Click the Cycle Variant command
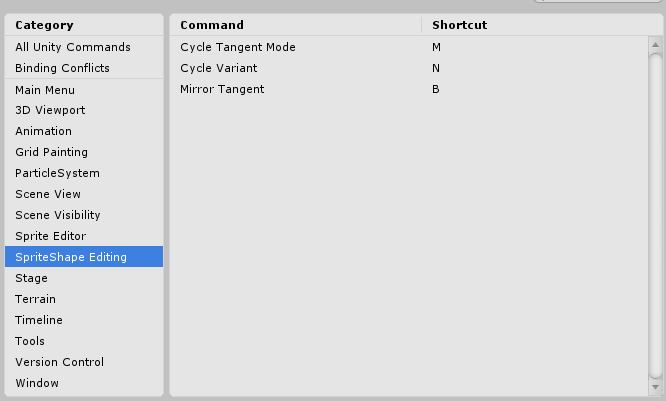Viewport: 666px width, 401px height. [x=219, y=68]
